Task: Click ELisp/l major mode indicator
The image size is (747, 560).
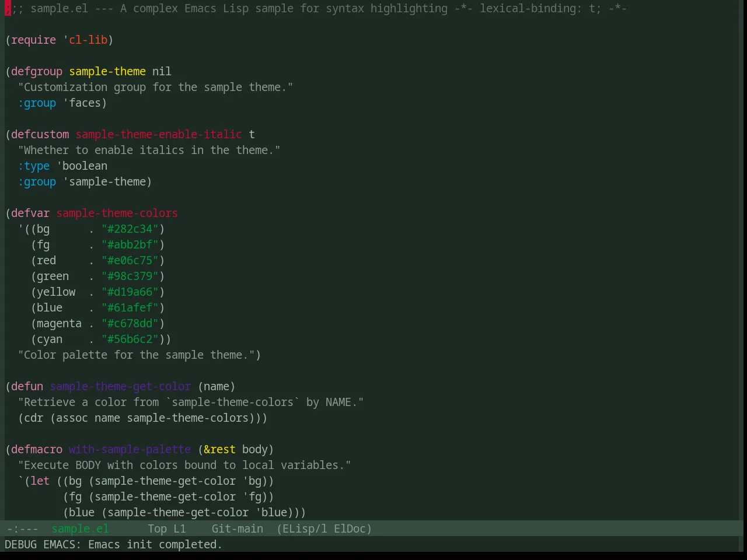Action: tap(305, 528)
